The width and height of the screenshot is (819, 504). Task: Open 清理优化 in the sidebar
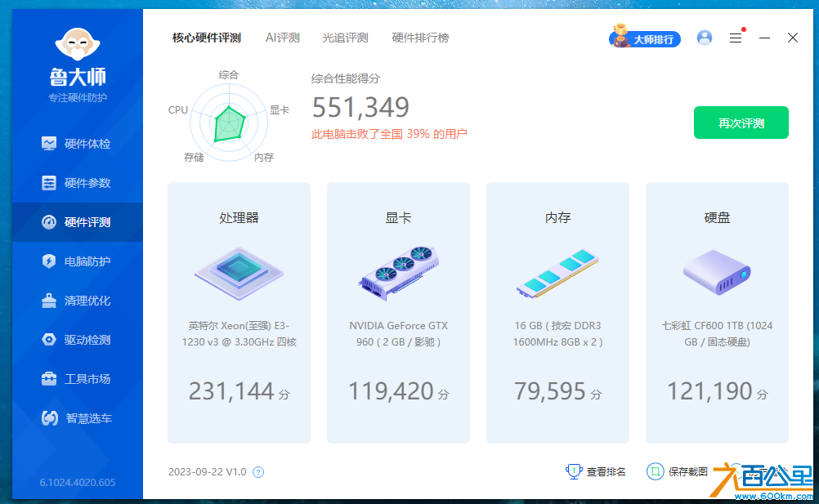tap(78, 301)
